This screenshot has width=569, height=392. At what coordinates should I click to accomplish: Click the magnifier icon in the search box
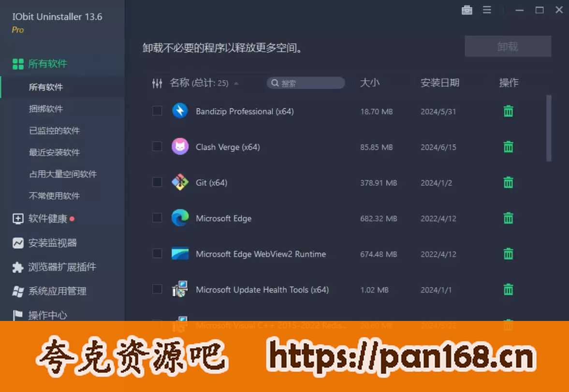(x=275, y=83)
